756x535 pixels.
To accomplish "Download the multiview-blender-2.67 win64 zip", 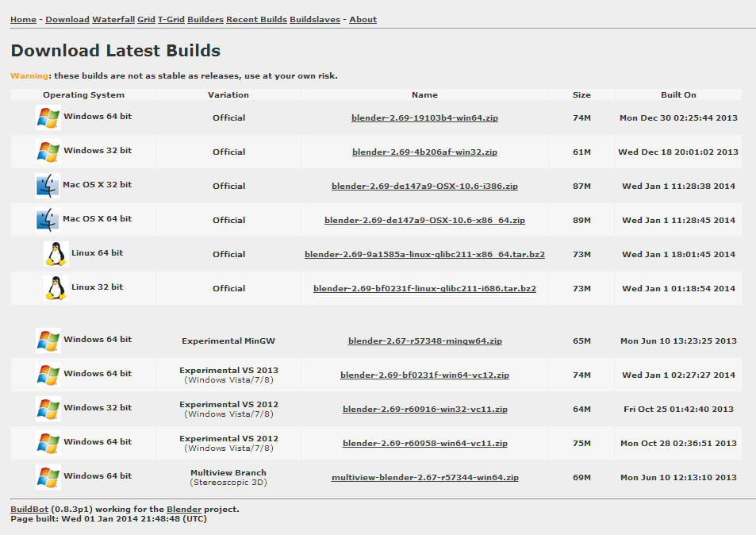I will (424, 477).
